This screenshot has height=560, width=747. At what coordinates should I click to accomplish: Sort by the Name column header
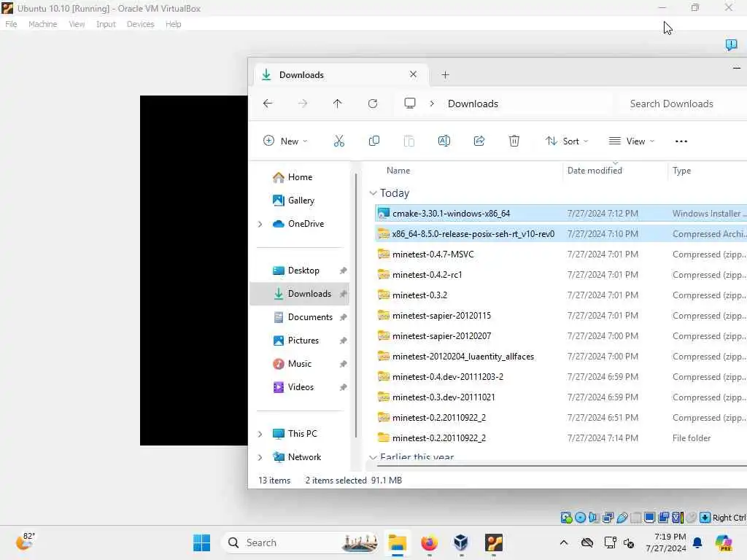pyautogui.click(x=398, y=171)
